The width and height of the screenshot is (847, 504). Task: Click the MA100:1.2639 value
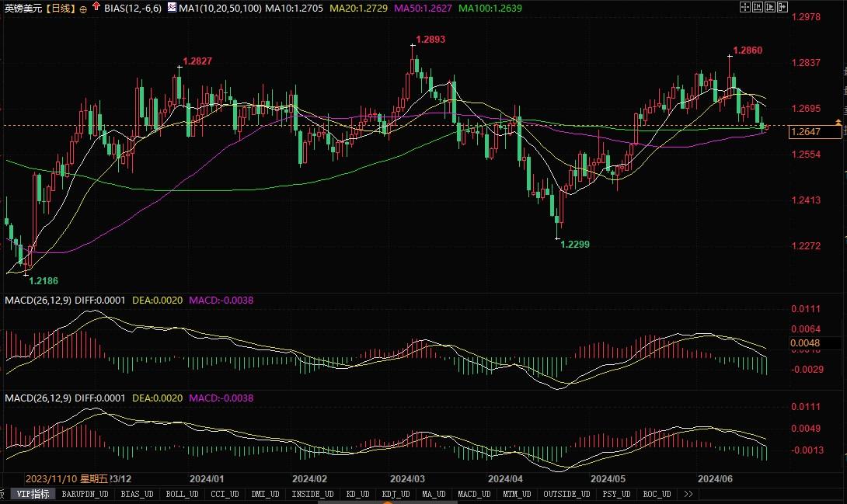click(x=490, y=8)
